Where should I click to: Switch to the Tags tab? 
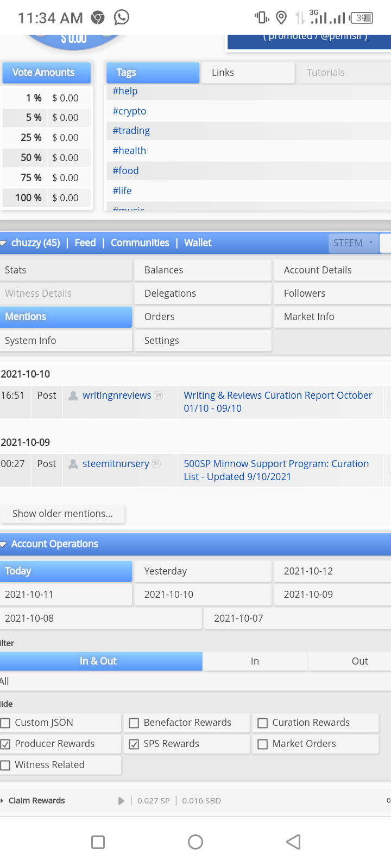click(153, 73)
